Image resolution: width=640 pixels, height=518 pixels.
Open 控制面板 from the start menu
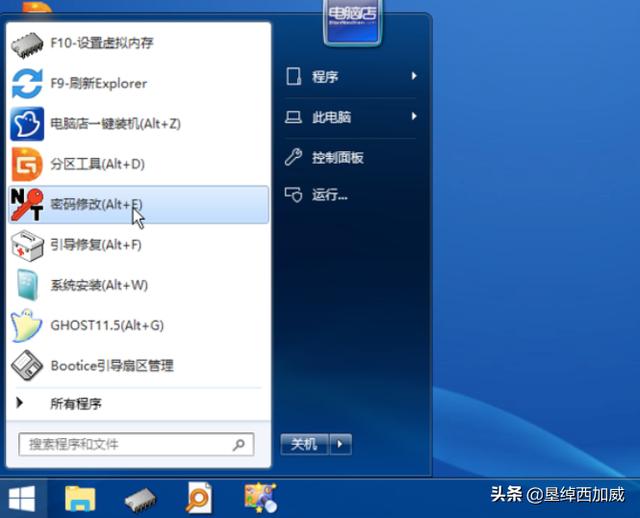(x=337, y=157)
